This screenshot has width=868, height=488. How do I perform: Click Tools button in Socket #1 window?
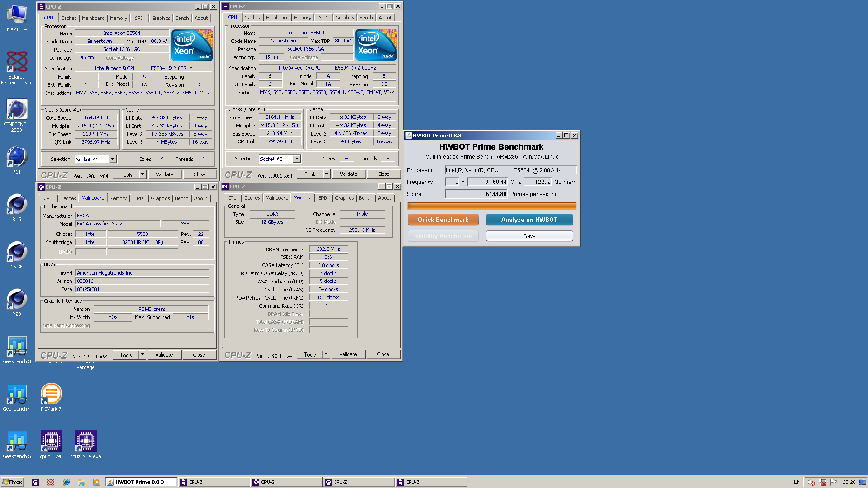126,174
